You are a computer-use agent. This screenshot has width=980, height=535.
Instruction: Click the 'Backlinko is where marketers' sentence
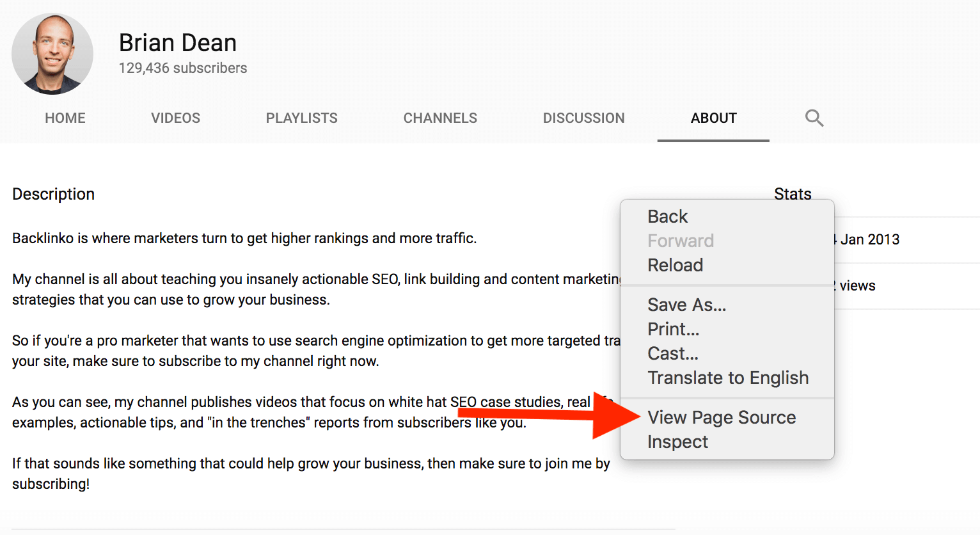[244, 239]
